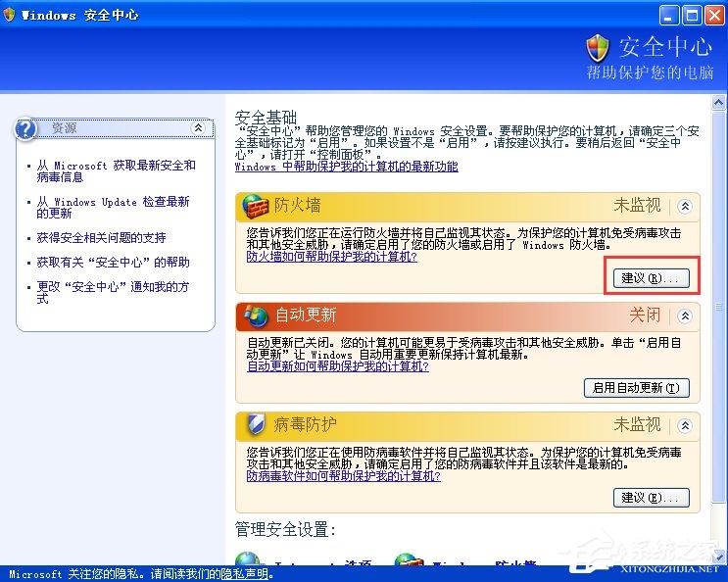Image resolution: width=728 pixels, height=582 pixels.
Task: Collapse the Firewall (防火墙) section
Action: 685,207
